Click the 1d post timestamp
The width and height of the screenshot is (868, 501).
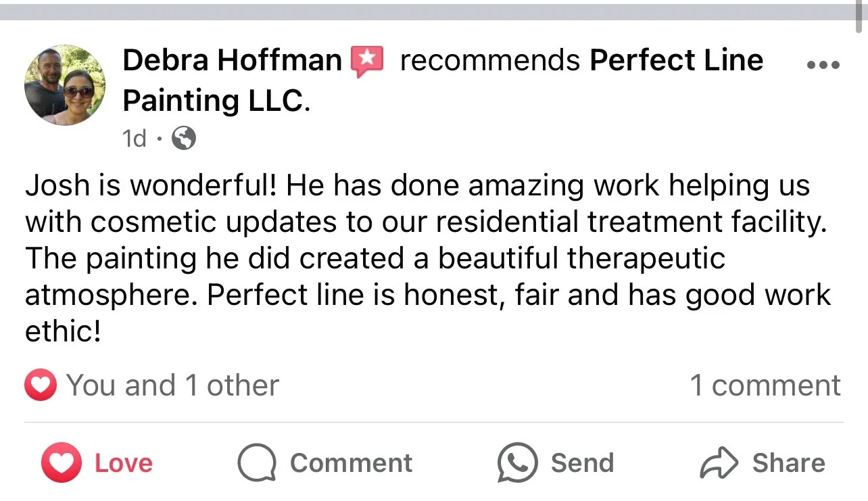[134, 139]
